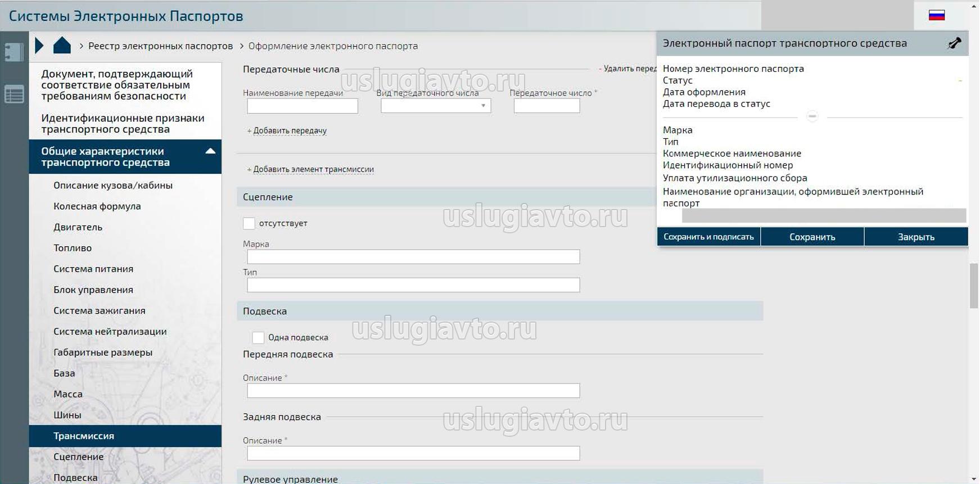This screenshot has width=980, height=484.
Task: Click 'Сохранить и подписать' button
Action: [708, 237]
